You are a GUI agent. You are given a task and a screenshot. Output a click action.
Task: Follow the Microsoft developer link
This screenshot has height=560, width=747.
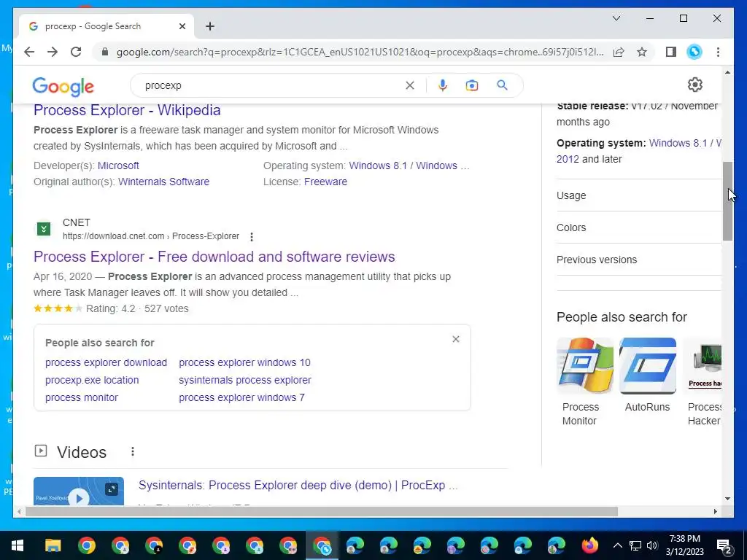coord(118,166)
